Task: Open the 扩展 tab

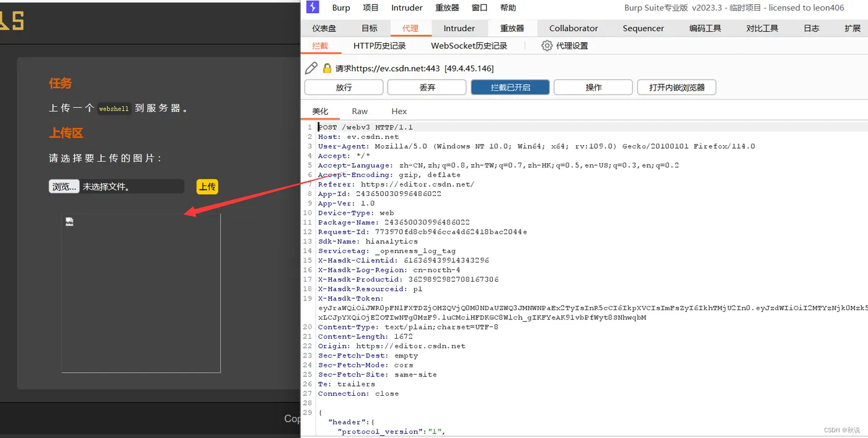Action: (x=852, y=29)
